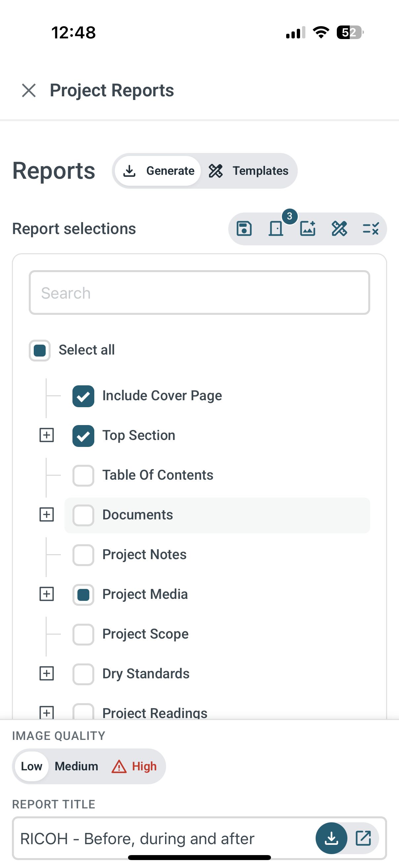This screenshot has height=868, width=399.
Task: Open report in new window icon
Action: [x=363, y=838]
